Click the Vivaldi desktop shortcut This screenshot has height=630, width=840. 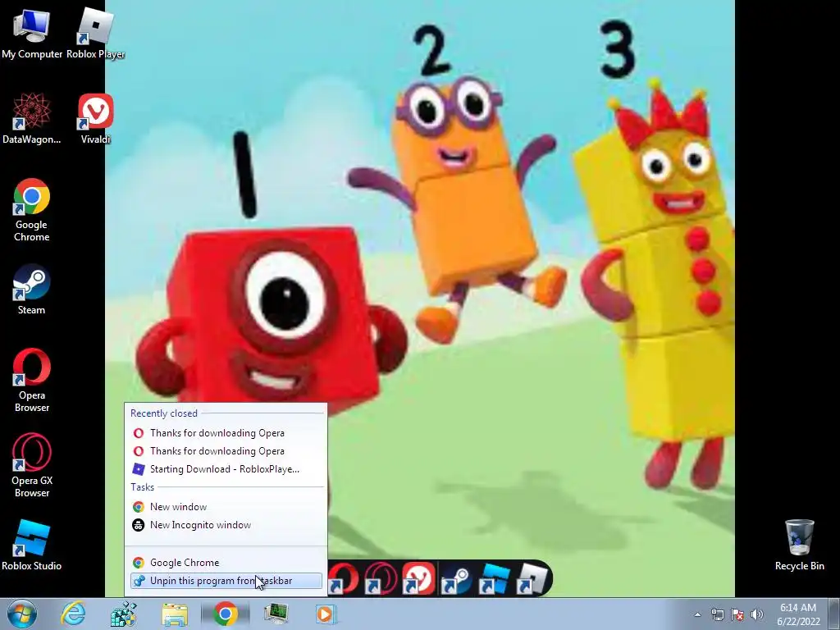pyautogui.click(x=95, y=118)
